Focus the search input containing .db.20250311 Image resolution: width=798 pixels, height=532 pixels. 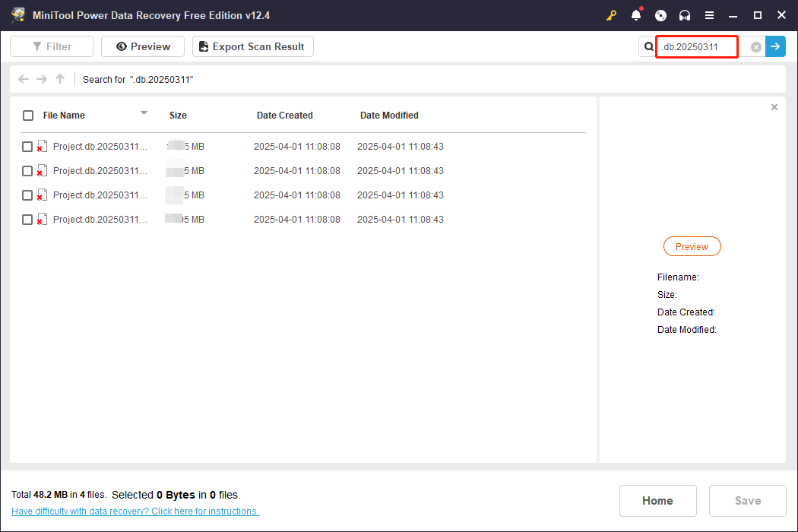tap(697, 47)
